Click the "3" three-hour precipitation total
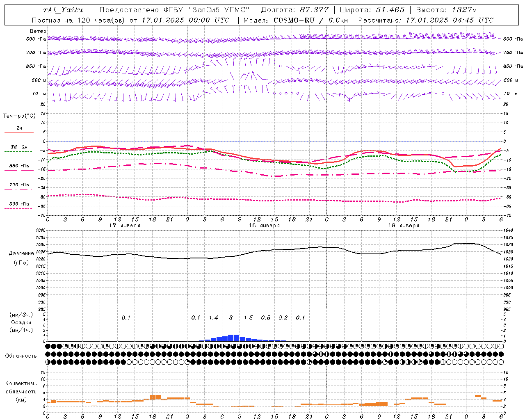This screenshot has height=420, width=525. pos(231,318)
